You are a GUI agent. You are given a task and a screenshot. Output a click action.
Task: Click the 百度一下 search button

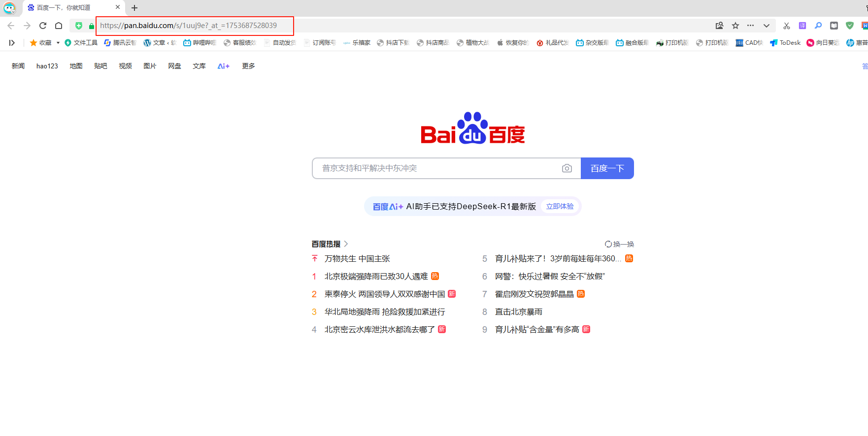pyautogui.click(x=607, y=168)
